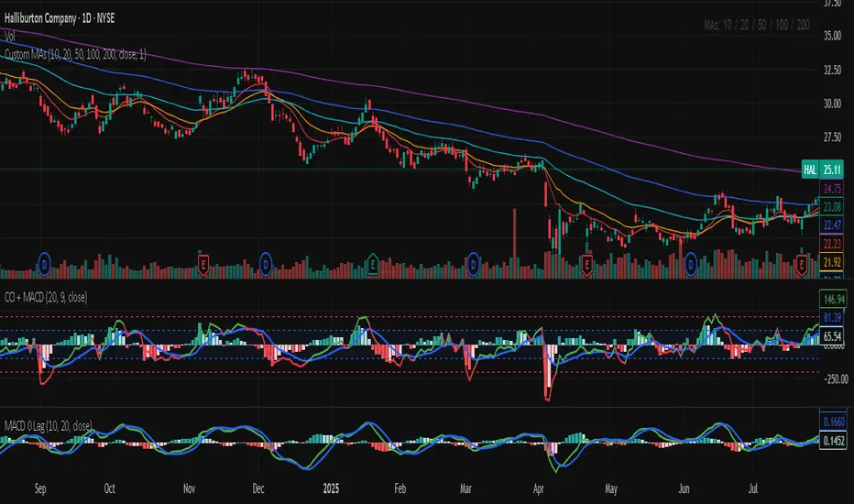Click the 23.08 price scale label
This screenshot has height=504, width=854.
(x=832, y=207)
